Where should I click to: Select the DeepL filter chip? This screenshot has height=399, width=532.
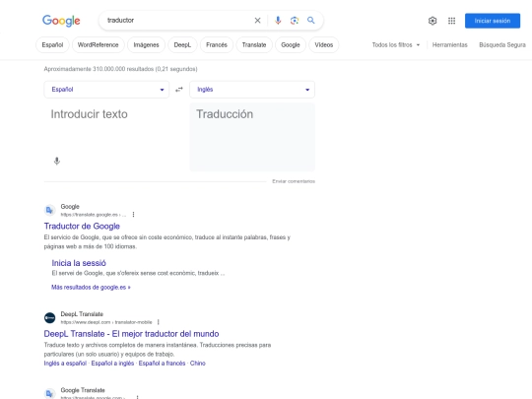(182, 44)
